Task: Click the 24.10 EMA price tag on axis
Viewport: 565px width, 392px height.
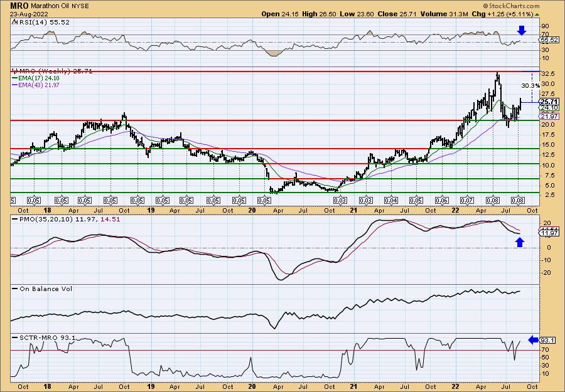Action: 549,108
